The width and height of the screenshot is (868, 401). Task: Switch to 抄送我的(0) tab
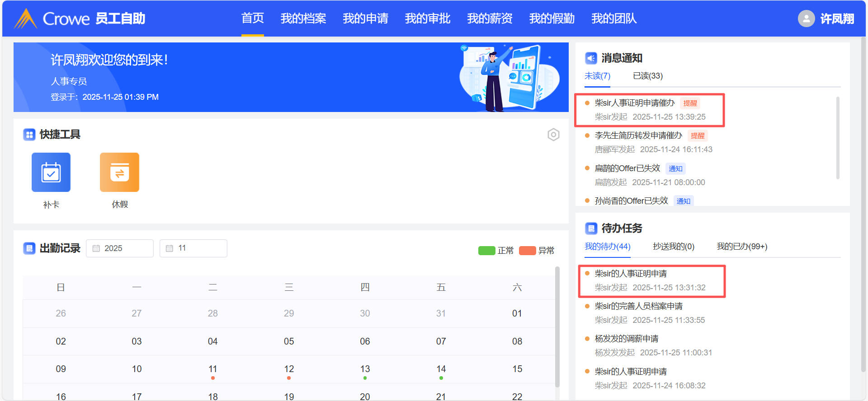click(x=673, y=247)
